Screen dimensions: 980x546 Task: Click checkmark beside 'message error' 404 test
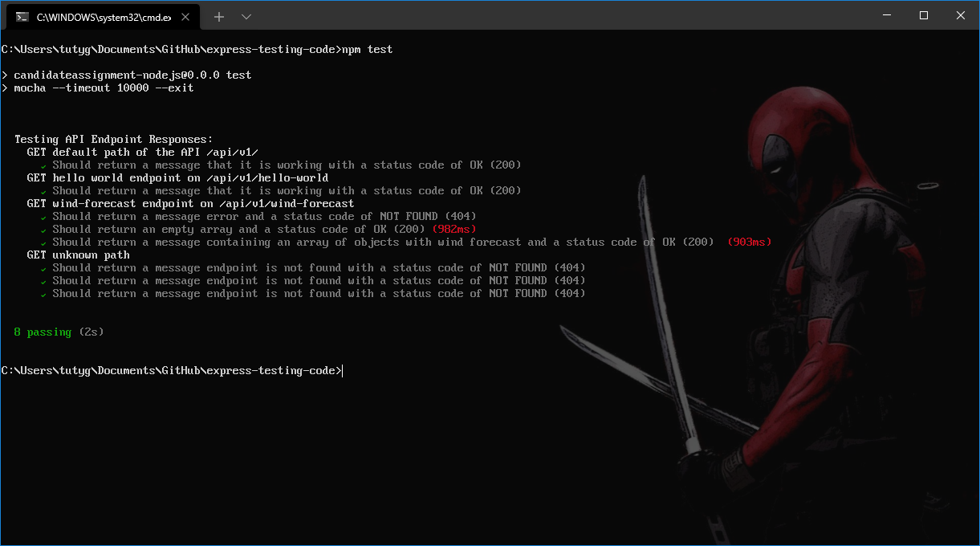(x=43, y=218)
